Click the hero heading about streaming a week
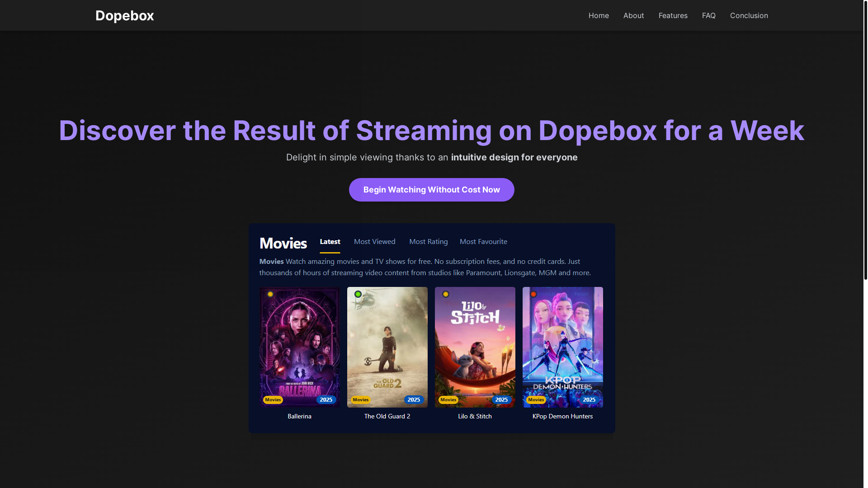Image resolution: width=868 pixels, height=488 pixels. (x=431, y=131)
